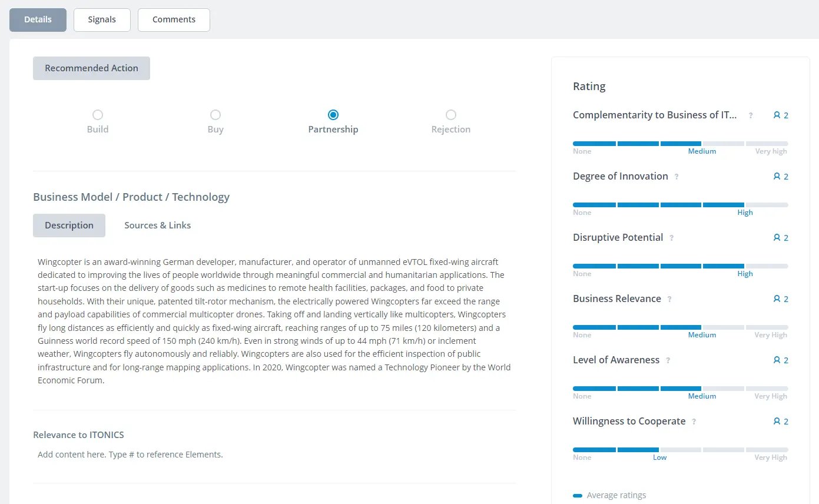The width and height of the screenshot is (819, 504).
Task: Set Level of Awareness bar to Very High
Action: point(767,389)
